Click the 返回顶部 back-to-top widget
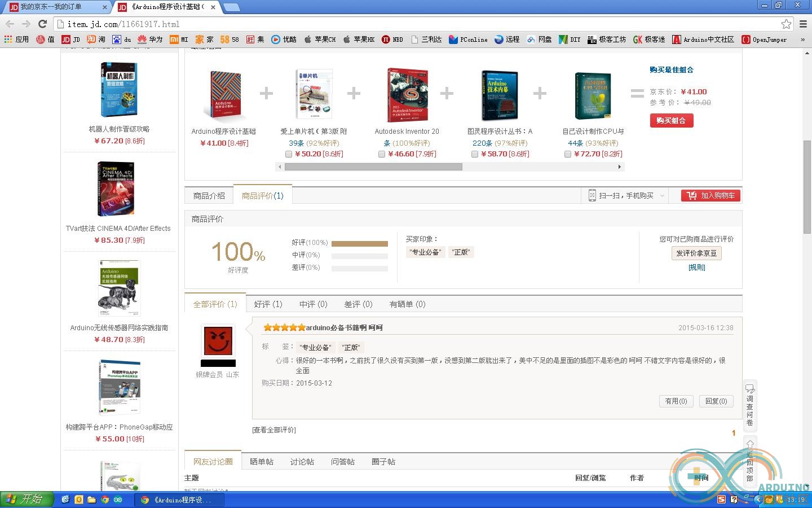Viewport: 812px width, 508px height. tap(749, 461)
